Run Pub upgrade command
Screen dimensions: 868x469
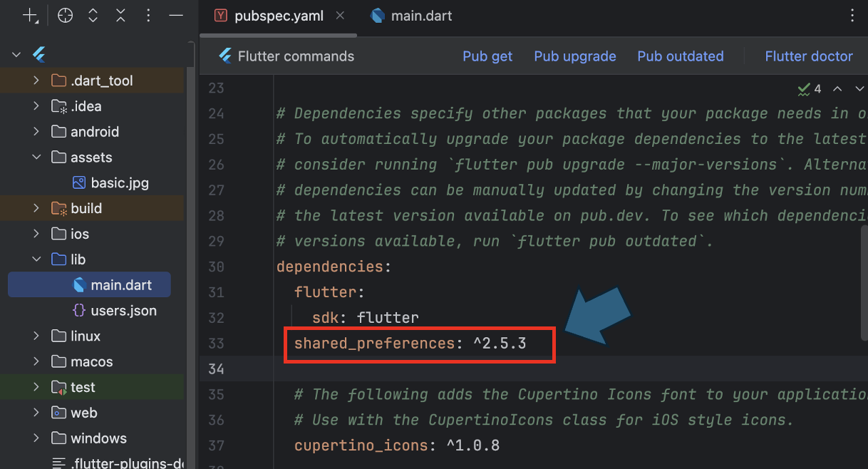point(575,56)
